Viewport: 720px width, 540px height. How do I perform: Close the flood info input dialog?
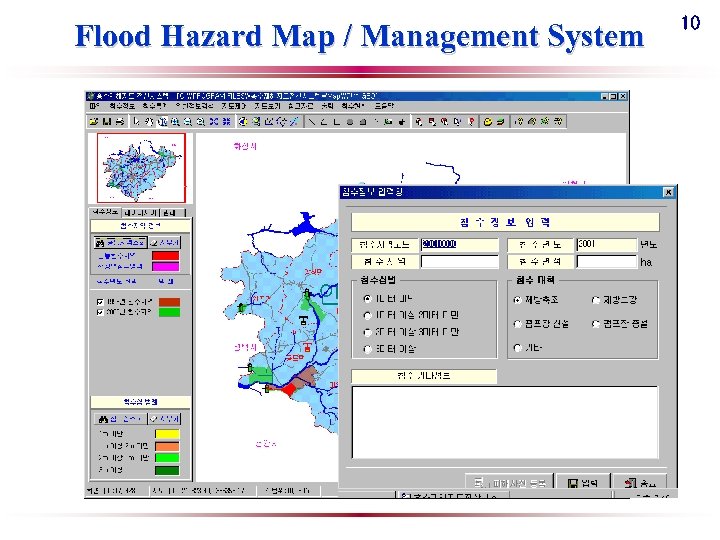coord(669,192)
